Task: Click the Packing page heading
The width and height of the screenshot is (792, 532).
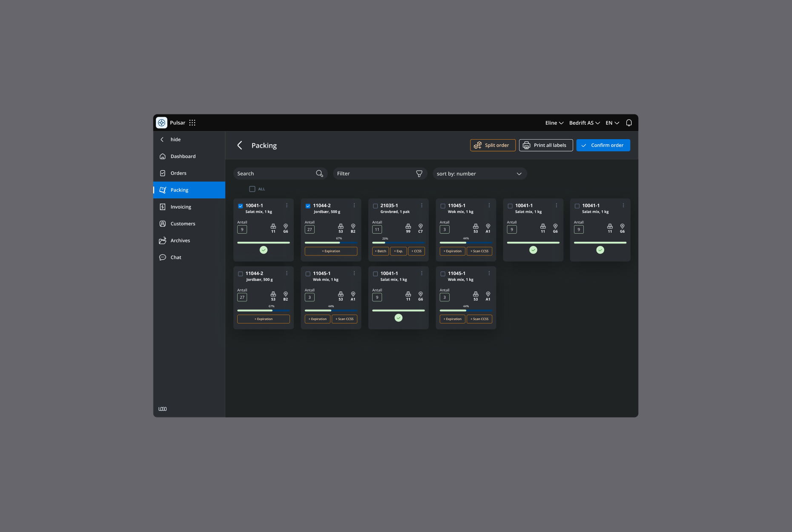Action: [264, 146]
